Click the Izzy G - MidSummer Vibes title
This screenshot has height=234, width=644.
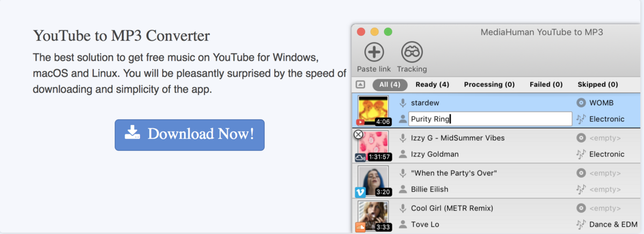coord(458,138)
